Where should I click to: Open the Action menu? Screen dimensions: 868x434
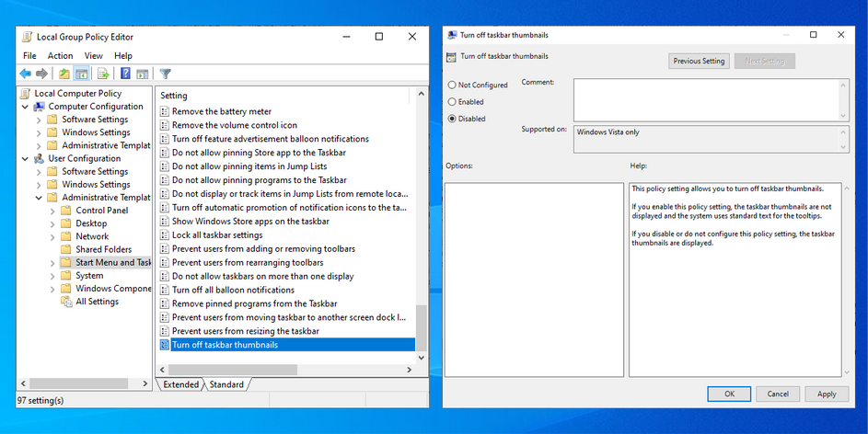point(60,56)
